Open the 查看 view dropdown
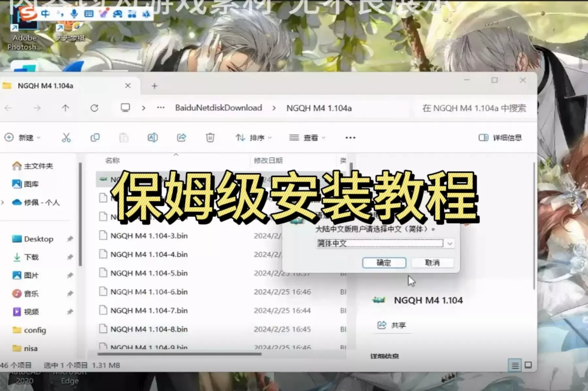Image resolution: width=588 pixels, height=391 pixels. (307, 138)
